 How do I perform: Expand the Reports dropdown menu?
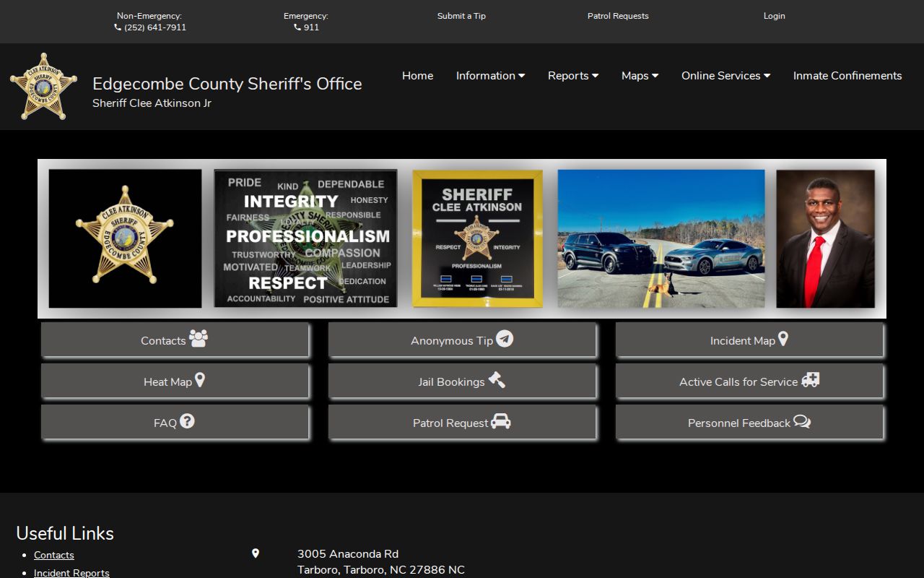573,76
